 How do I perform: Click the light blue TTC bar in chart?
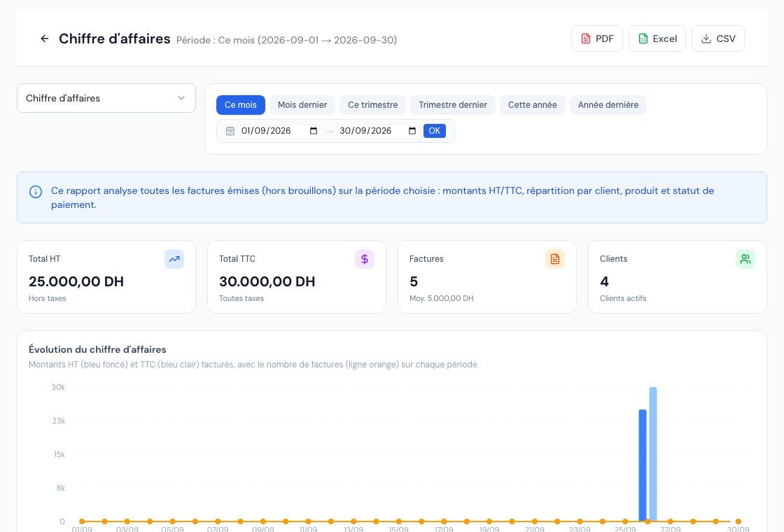click(653, 454)
